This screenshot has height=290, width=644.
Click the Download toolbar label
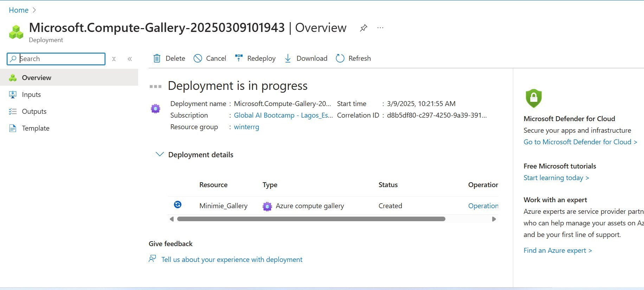pyautogui.click(x=312, y=58)
